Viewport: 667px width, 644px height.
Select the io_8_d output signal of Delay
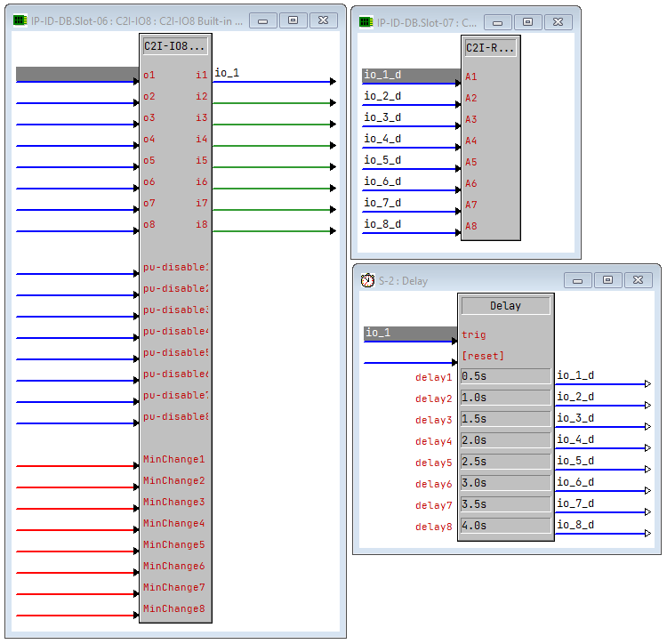pyautogui.click(x=575, y=525)
